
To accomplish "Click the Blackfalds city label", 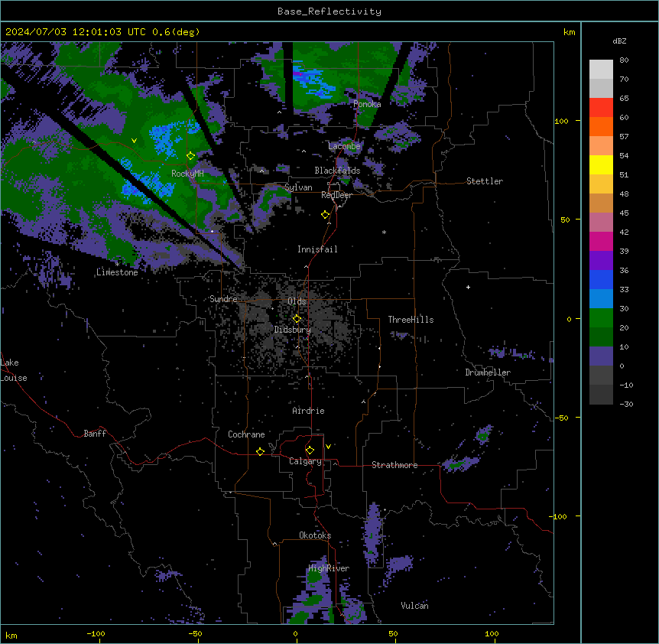I will pyautogui.click(x=337, y=171).
